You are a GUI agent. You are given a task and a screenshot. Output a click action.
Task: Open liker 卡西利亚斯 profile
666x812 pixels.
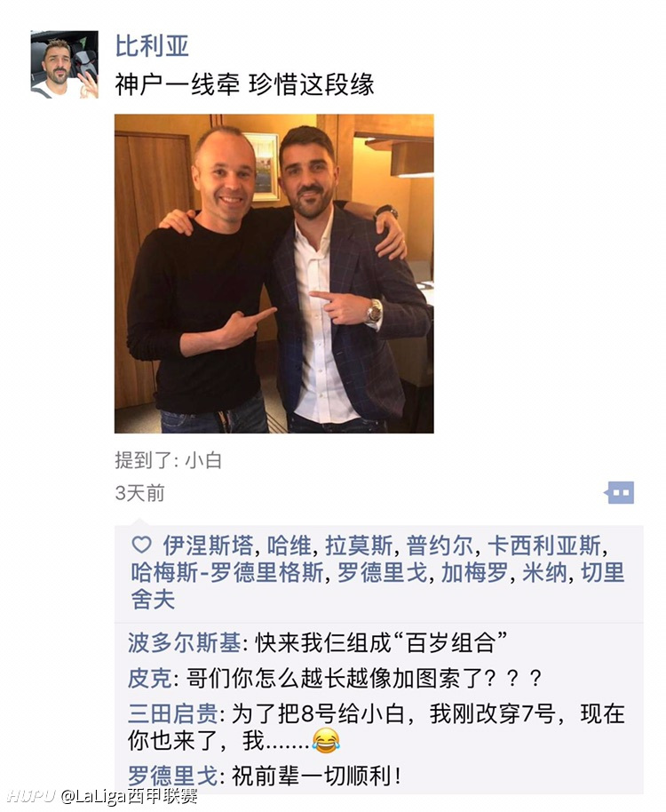click(544, 545)
